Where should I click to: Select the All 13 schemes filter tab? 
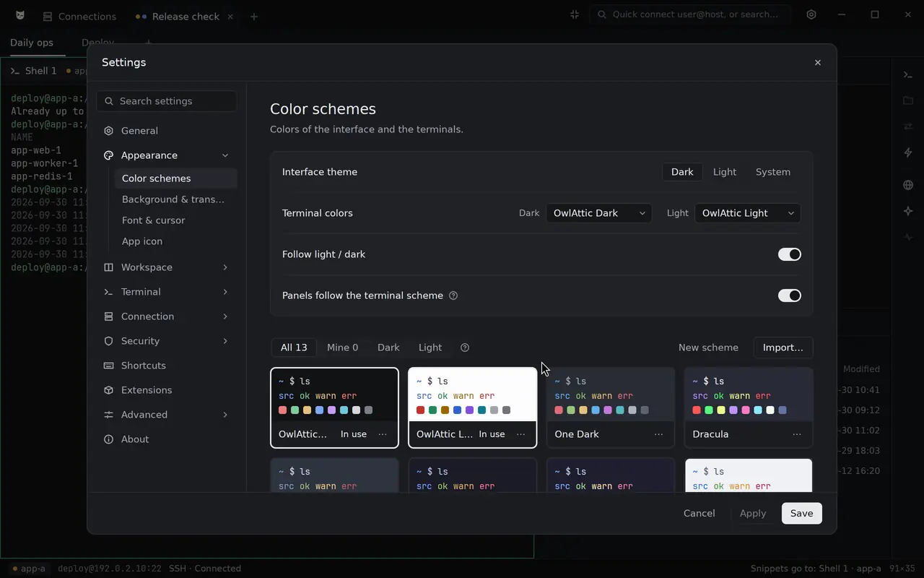point(294,348)
